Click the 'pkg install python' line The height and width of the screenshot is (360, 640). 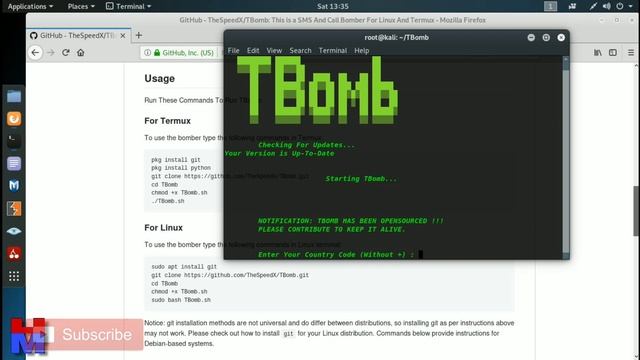point(181,168)
